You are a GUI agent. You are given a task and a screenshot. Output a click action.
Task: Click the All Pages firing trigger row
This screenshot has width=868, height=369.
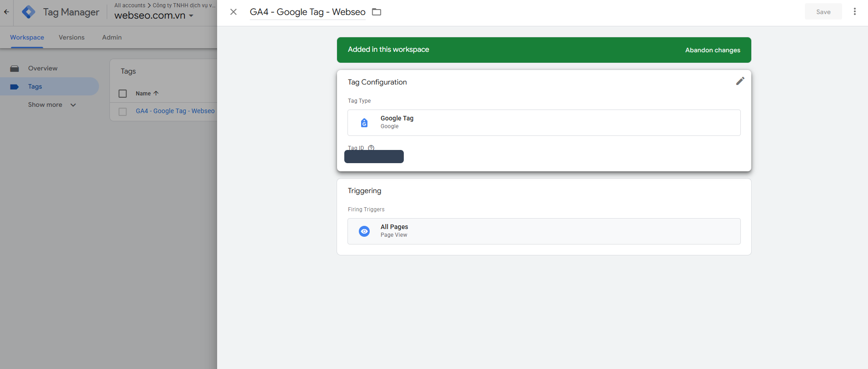[544, 231]
